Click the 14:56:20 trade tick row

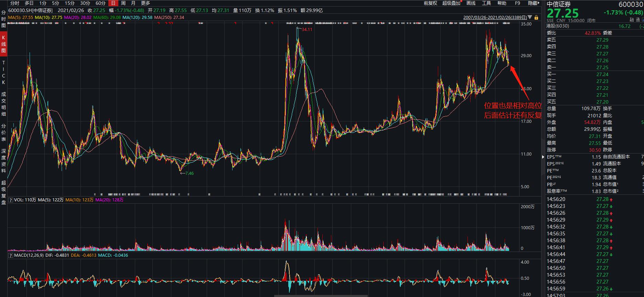(x=594, y=199)
